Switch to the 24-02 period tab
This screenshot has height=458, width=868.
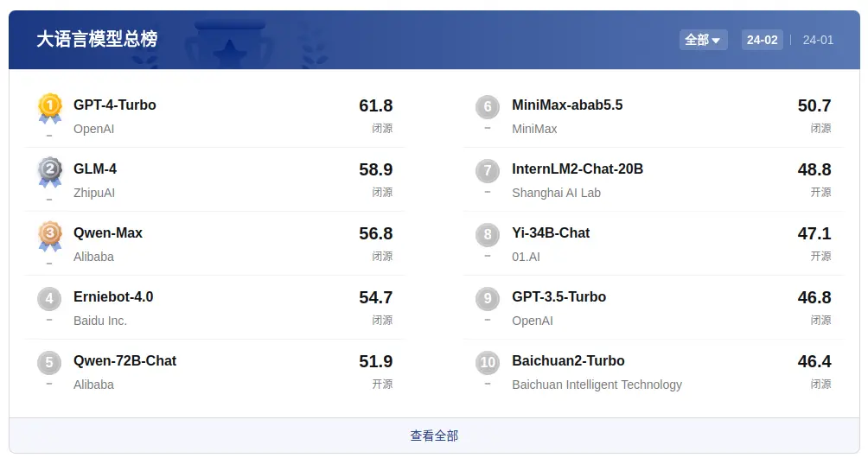pos(763,40)
